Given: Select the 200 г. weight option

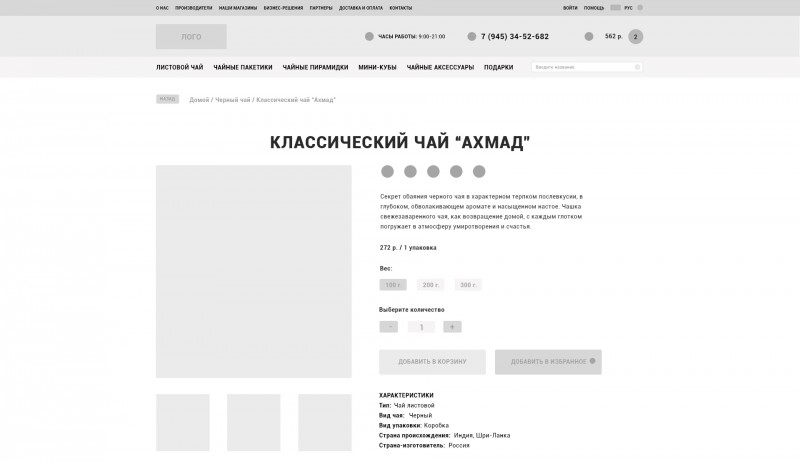Looking at the screenshot, I should (x=431, y=285).
